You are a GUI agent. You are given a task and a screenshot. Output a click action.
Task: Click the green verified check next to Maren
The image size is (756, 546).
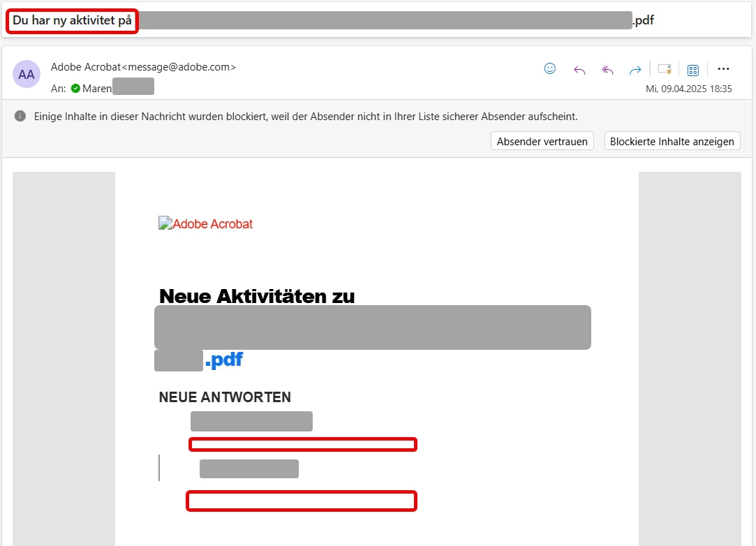click(75, 88)
